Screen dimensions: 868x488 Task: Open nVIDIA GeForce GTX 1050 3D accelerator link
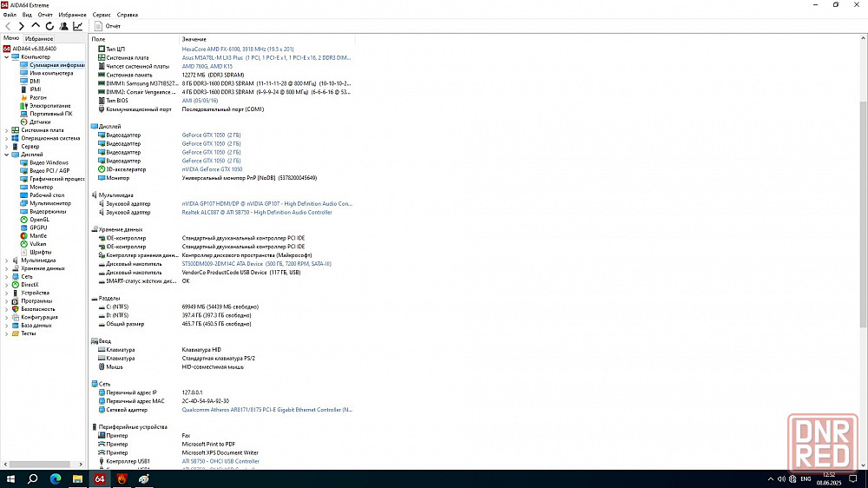pos(212,169)
